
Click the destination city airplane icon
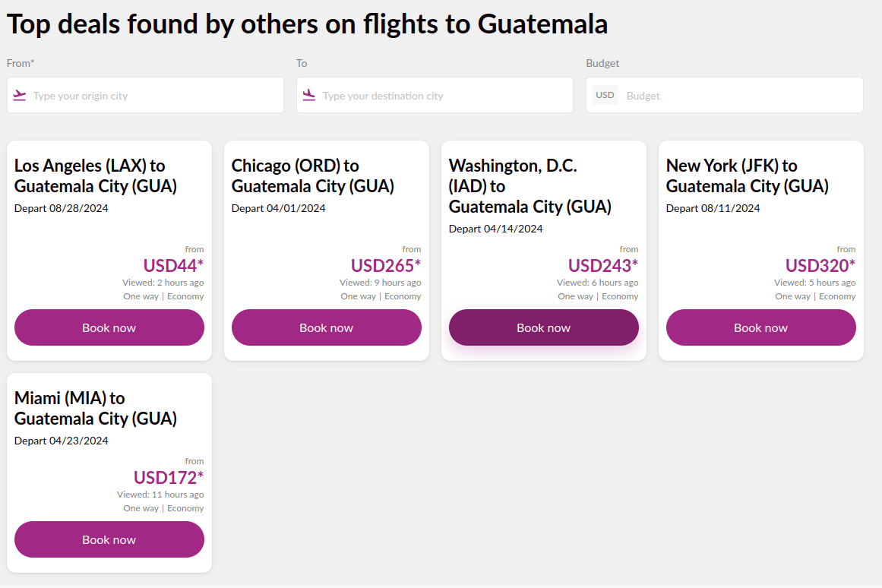click(x=309, y=96)
